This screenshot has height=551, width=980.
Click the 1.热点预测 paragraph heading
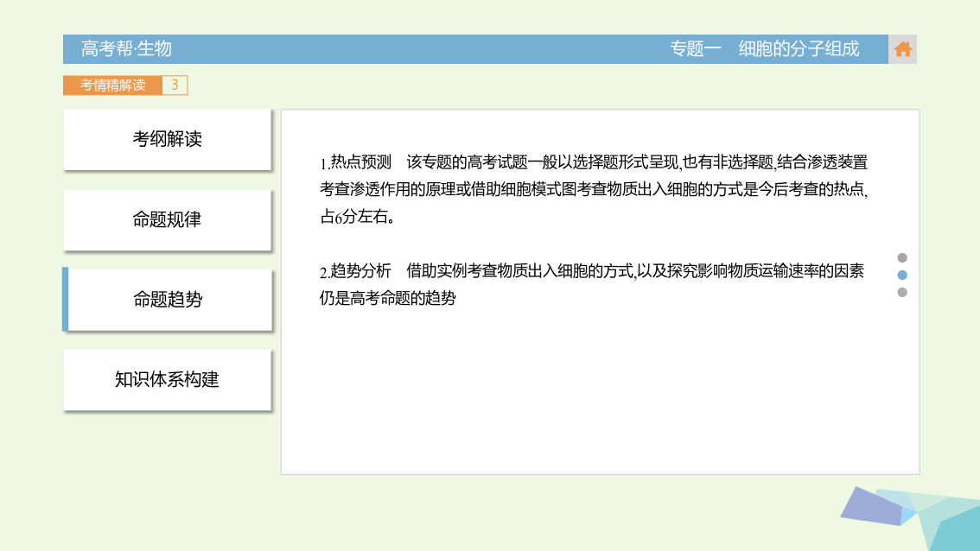356,162
